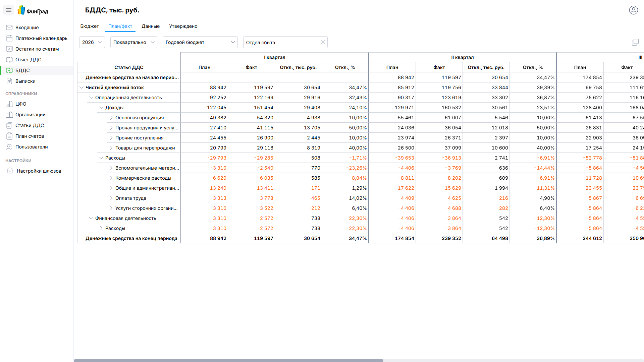
Task: Open the Годовой бюджет dropdown
Action: (x=200, y=42)
